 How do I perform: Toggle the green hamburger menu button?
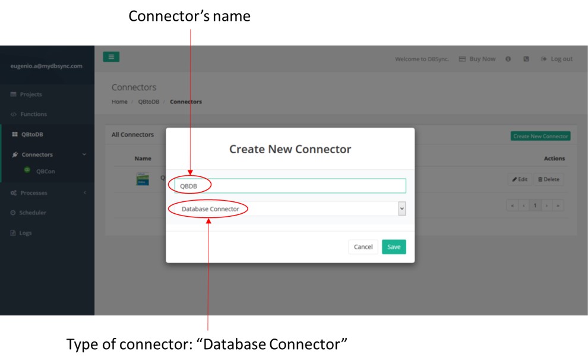click(x=111, y=57)
